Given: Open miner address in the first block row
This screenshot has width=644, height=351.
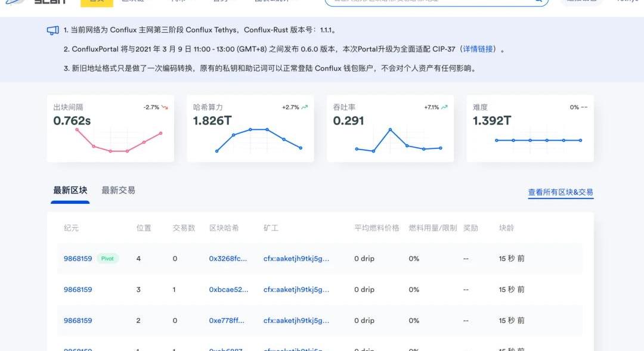Looking at the screenshot, I should [296, 259].
